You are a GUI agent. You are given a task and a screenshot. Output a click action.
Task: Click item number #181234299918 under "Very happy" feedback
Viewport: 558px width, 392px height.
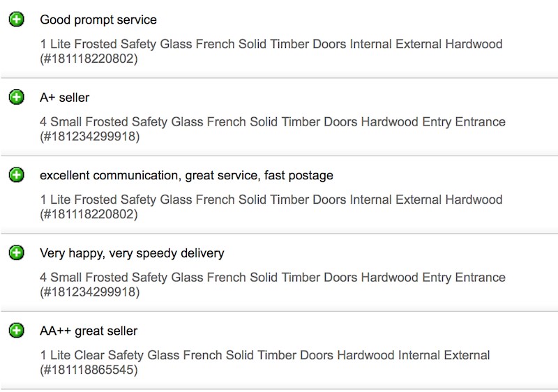click(89, 293)
